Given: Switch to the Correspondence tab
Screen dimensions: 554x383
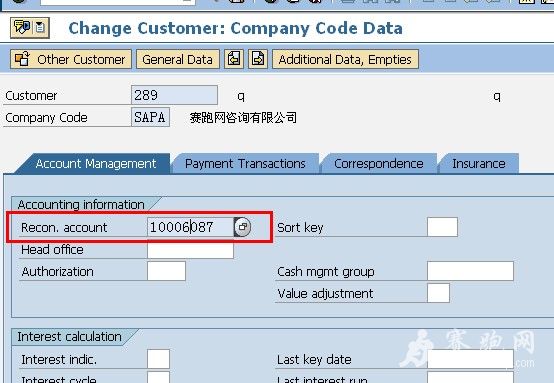Looking at the screenshot, I should (379, 164).
